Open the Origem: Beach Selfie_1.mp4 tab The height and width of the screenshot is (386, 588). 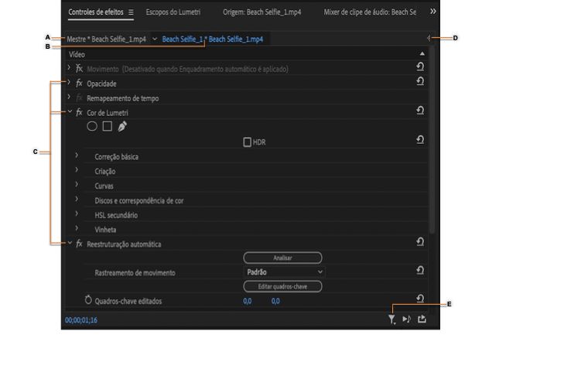click(x=262, y=12)
